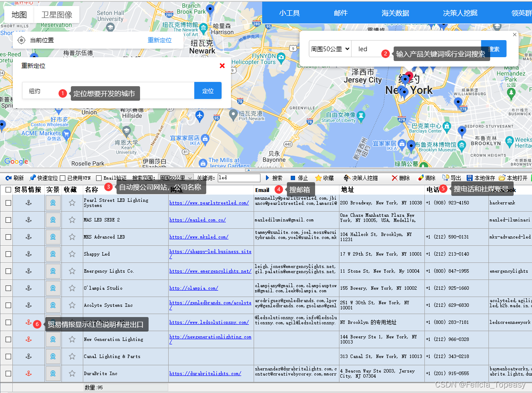The height and width of the screenshot is (393, 532).
Task: Click the blue 定位 button
Action: pos(208,91)
